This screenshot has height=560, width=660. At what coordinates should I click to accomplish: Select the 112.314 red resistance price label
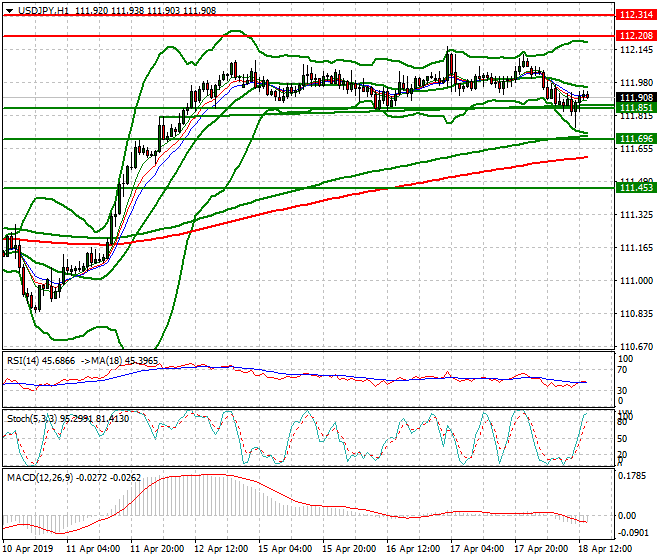636,15
